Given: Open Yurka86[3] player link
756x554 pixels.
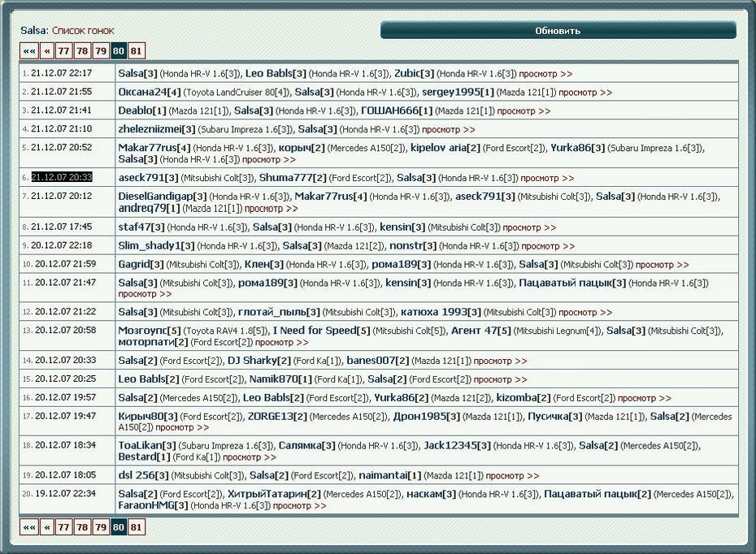Looking at the screenshot, I should 578,148.
